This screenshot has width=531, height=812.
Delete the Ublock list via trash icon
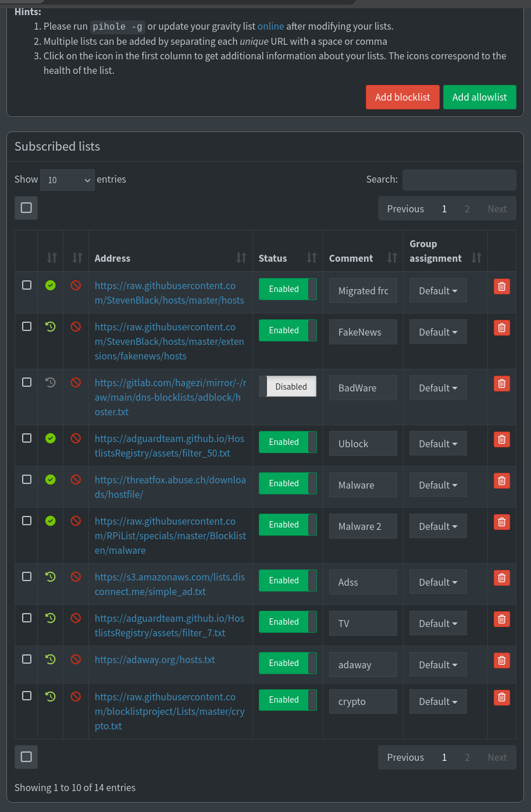pos(502,439)
